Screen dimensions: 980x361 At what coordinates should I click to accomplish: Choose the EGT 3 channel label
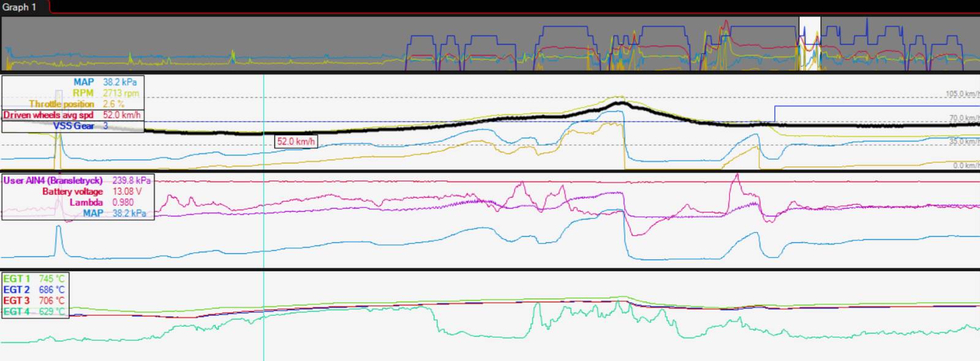[17, 301]
